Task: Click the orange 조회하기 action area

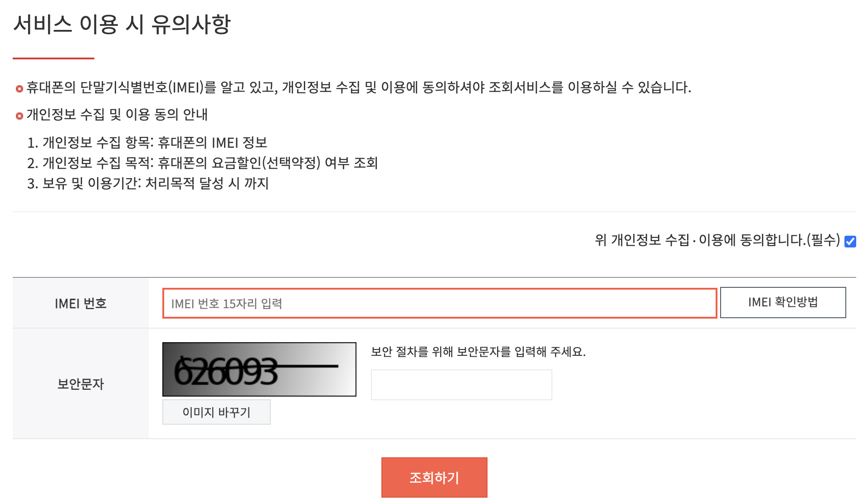Action: (434, 477)
